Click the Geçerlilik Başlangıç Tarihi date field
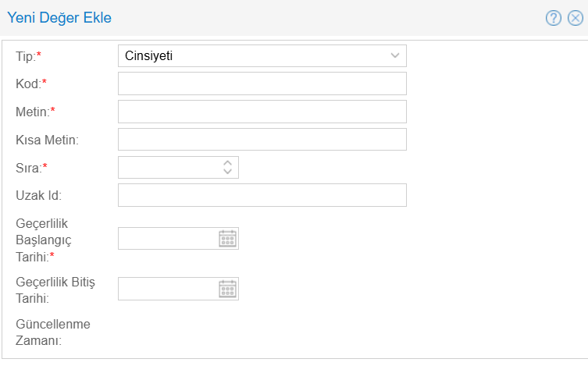 [166, 239]
